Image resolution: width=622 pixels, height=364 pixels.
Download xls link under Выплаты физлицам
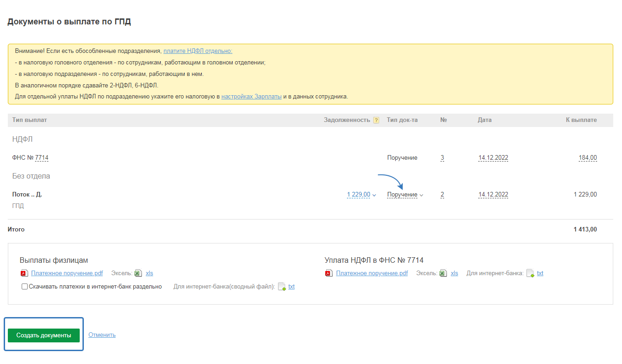click(149, 273)
